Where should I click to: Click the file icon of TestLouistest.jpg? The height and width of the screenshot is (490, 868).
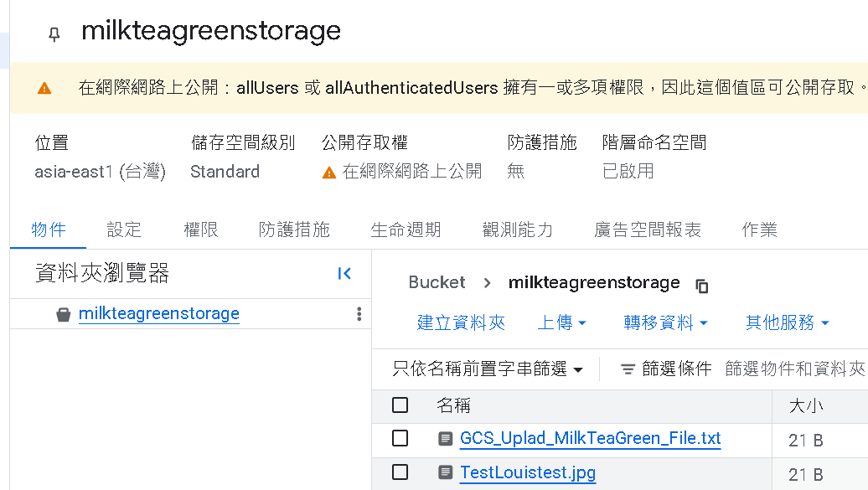(445, 472)
